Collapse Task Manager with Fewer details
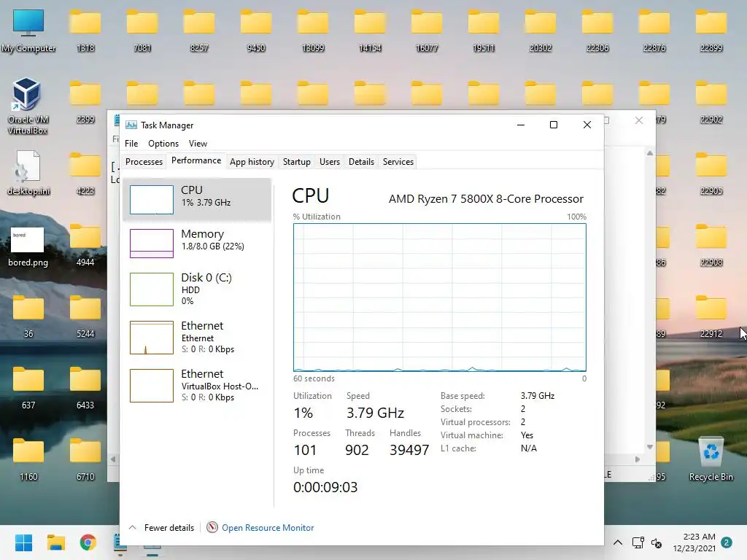Screen dimensions: 747x560 pos(162,528)
